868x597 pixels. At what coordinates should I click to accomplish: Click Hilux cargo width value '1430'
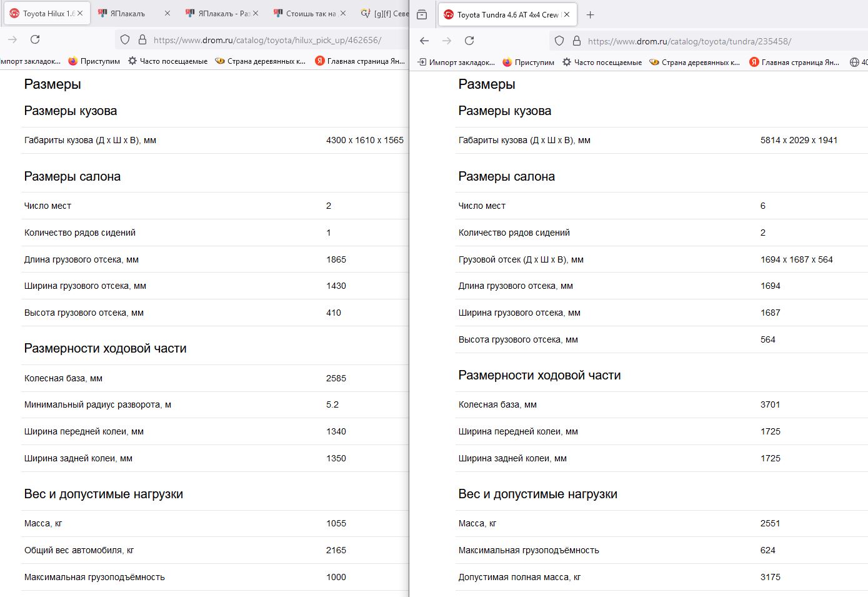tap(336, 286)
